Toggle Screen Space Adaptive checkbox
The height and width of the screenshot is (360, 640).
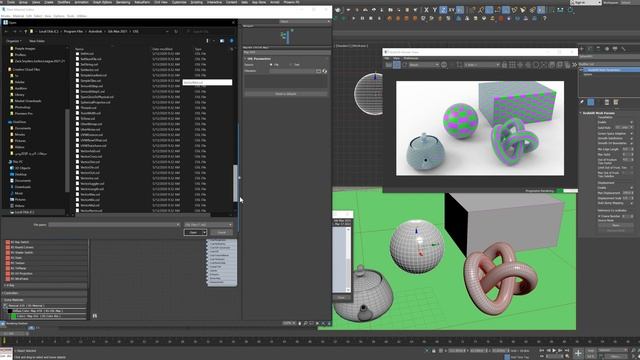(x=631, y=133)
